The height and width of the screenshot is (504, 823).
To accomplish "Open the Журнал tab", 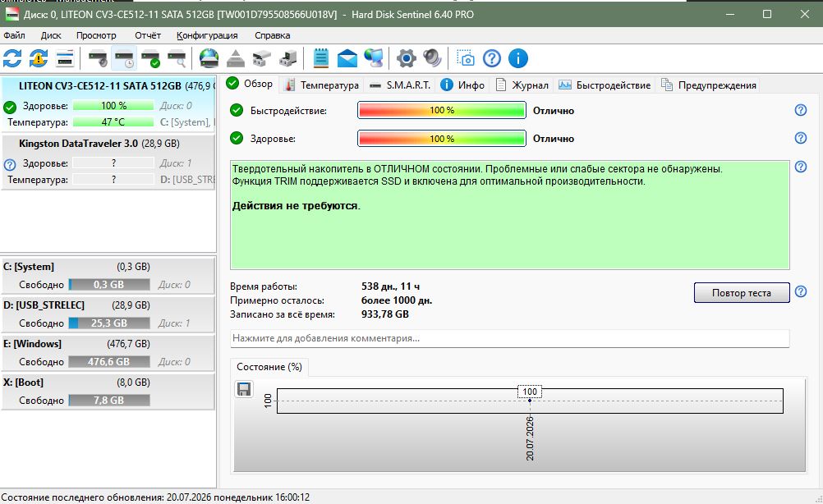I will click(522, 85).
